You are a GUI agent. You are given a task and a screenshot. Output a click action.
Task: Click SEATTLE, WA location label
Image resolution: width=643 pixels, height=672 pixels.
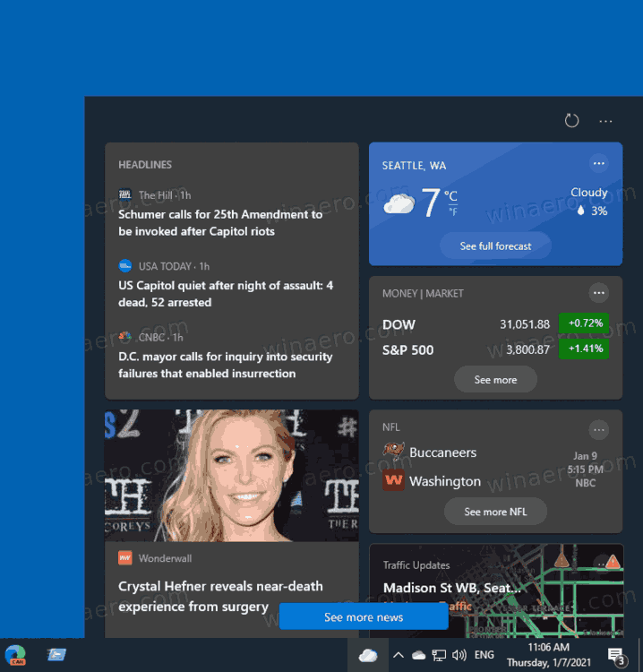414,166
